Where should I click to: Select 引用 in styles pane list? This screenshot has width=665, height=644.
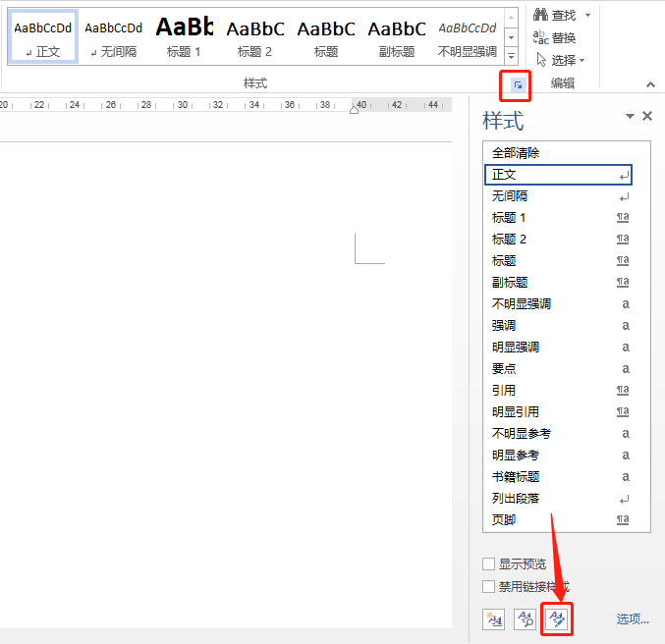click(558, 390)
